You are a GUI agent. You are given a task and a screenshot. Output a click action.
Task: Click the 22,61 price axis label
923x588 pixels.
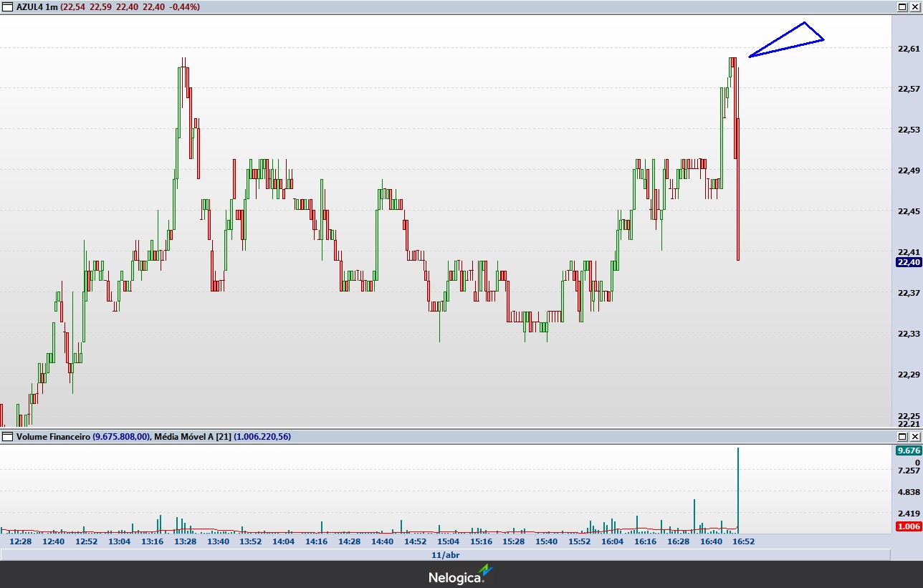908,49
